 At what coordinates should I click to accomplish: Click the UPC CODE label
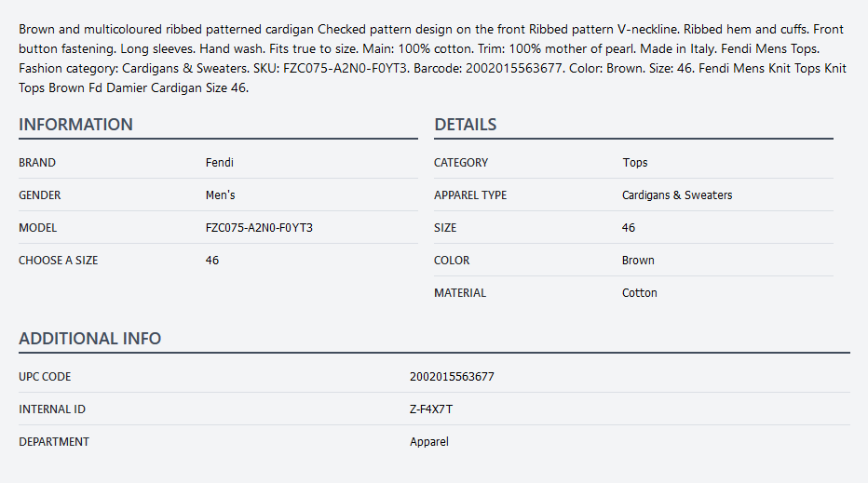tap(45, 377)
